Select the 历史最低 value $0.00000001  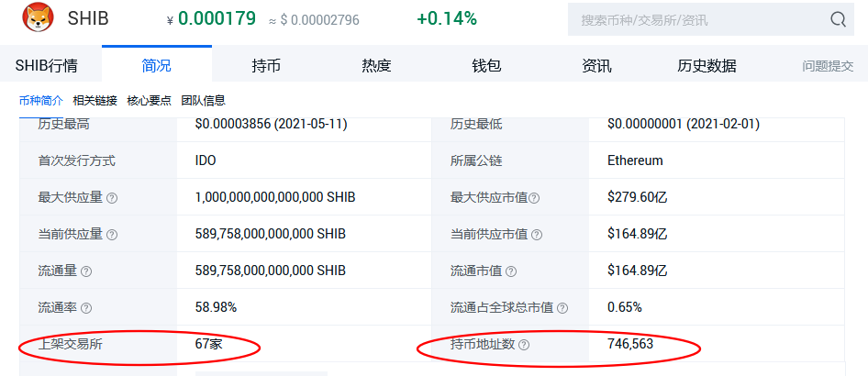(683, 125)
